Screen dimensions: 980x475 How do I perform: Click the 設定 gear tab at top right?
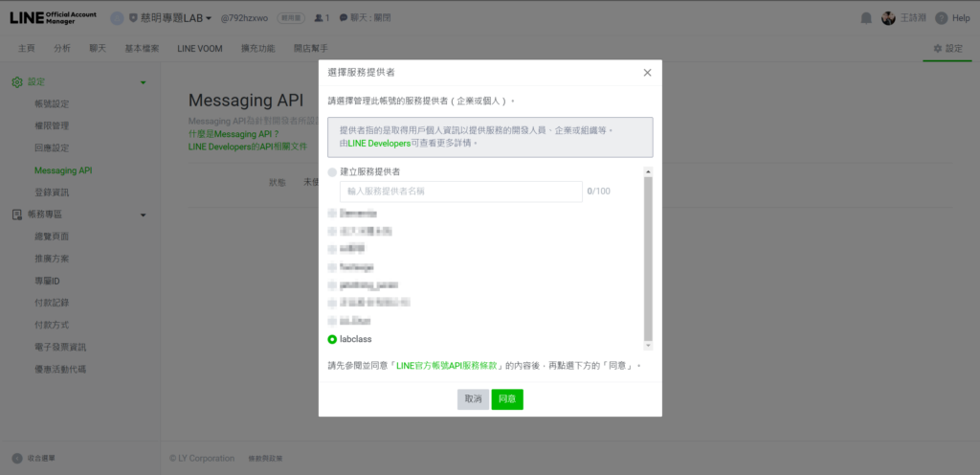click(x=947, y=49)
